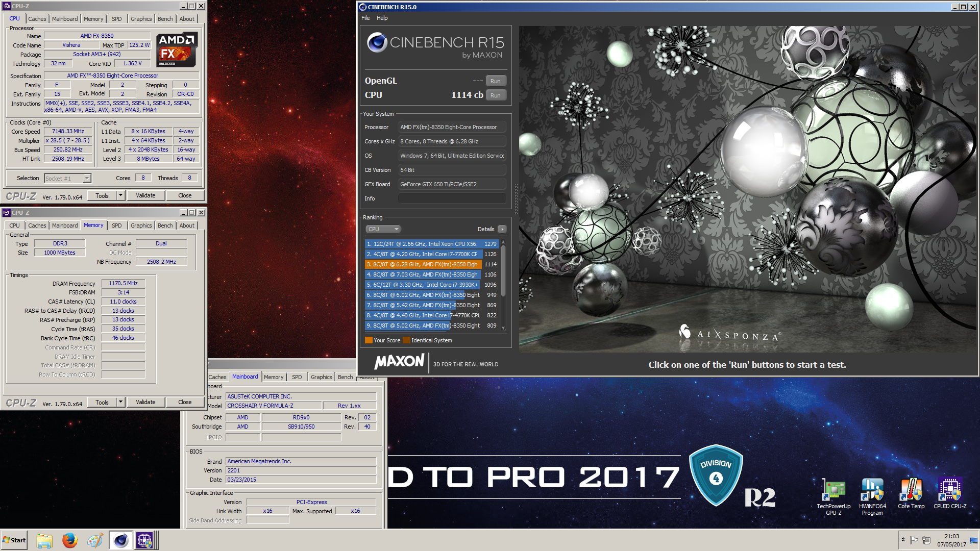Viewport: 980px width, 551px height.
Task: Open the Windows Start menu
Action: (x=14, y=540)
